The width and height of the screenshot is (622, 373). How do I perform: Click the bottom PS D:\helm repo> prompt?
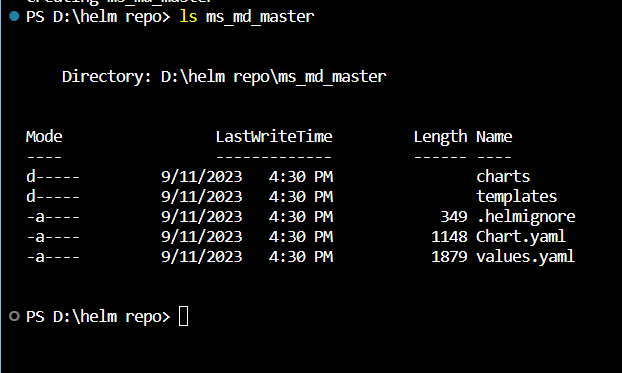(x=98, y=317)
